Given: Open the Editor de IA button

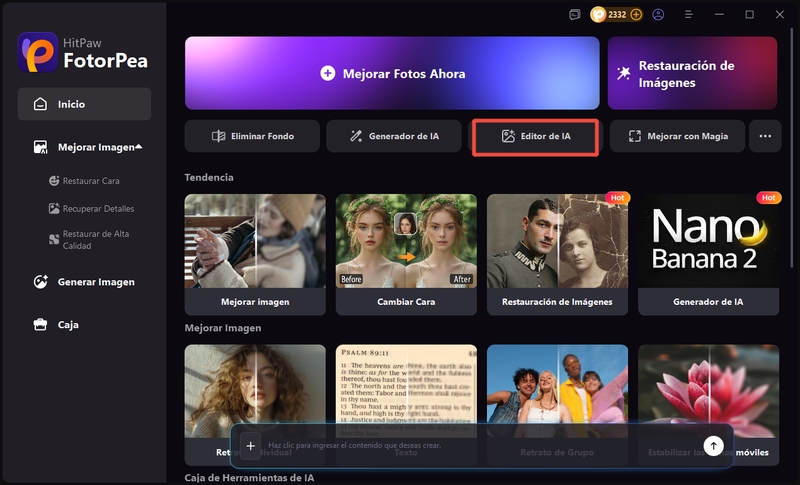Looking at the screenshot, I should pos(535,137).
